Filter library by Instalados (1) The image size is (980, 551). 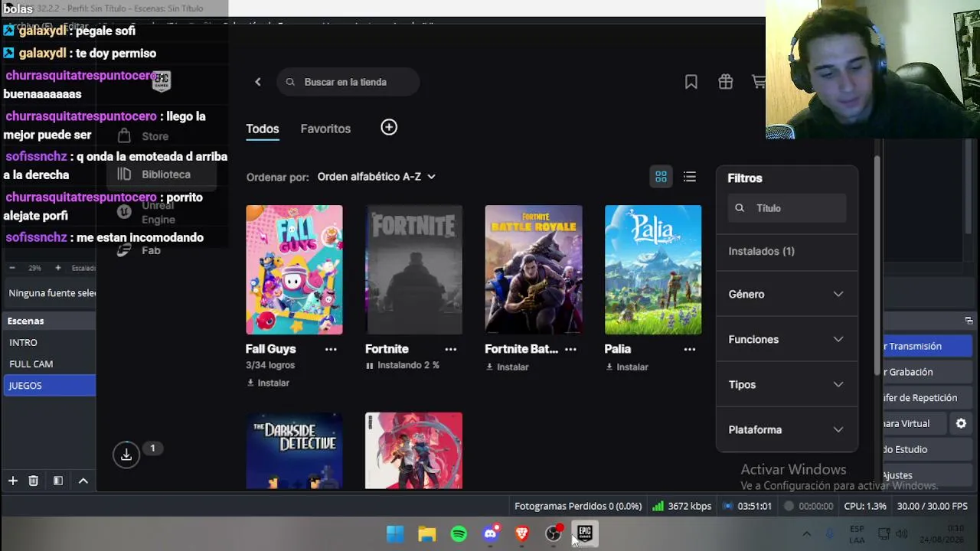click(x=787, y=251)
